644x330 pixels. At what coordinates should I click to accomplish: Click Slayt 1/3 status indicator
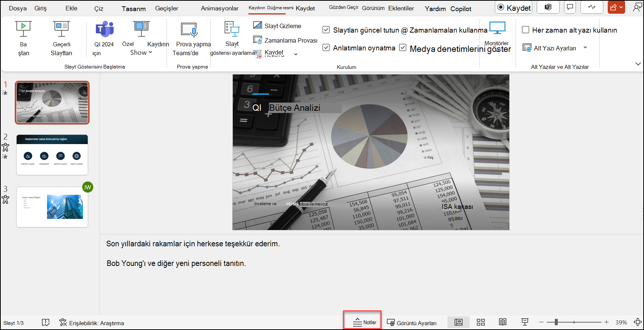pyautogui.click(x=13, y=323)
